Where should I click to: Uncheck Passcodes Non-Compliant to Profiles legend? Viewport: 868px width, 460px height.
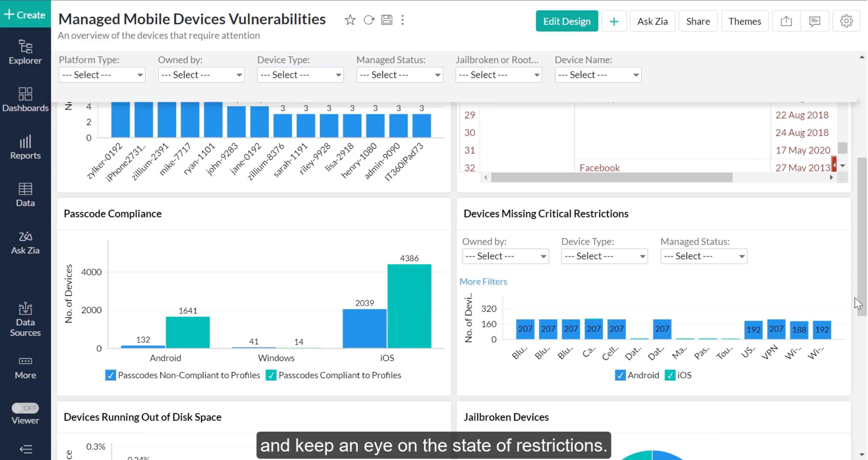point(110,375)
